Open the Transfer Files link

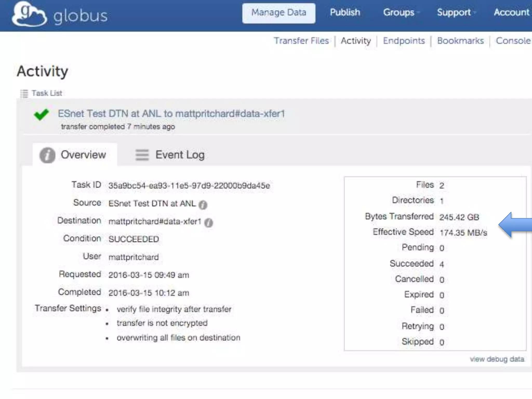(x=301, y=41)
